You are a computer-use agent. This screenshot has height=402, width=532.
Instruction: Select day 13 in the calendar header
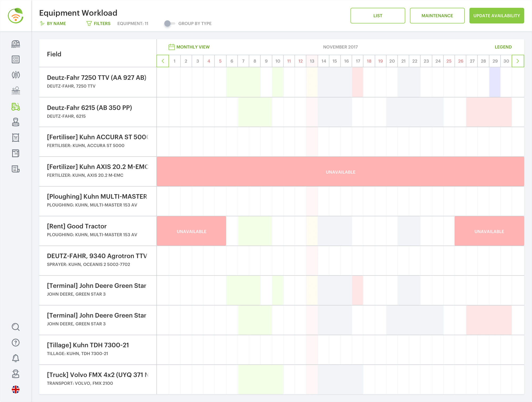312,61
